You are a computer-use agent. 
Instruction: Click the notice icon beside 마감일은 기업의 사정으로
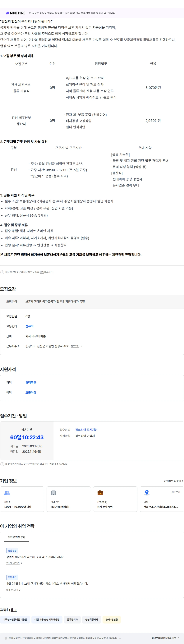click(x=2, y=464)
